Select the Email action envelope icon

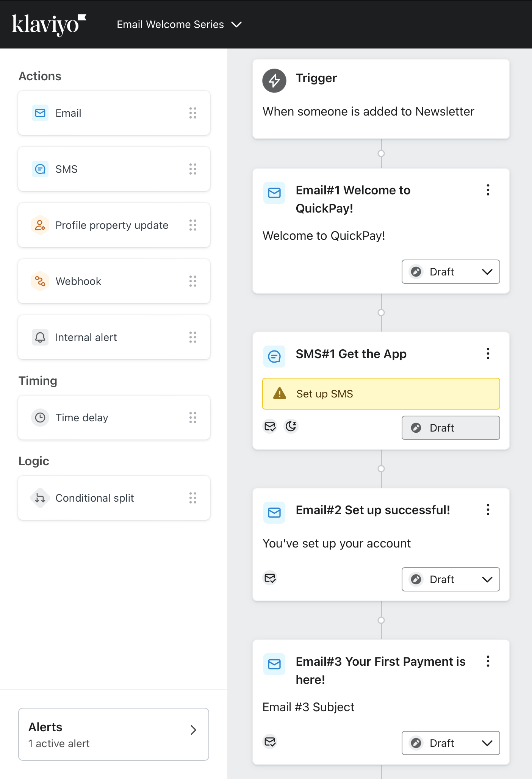point(40,113)
